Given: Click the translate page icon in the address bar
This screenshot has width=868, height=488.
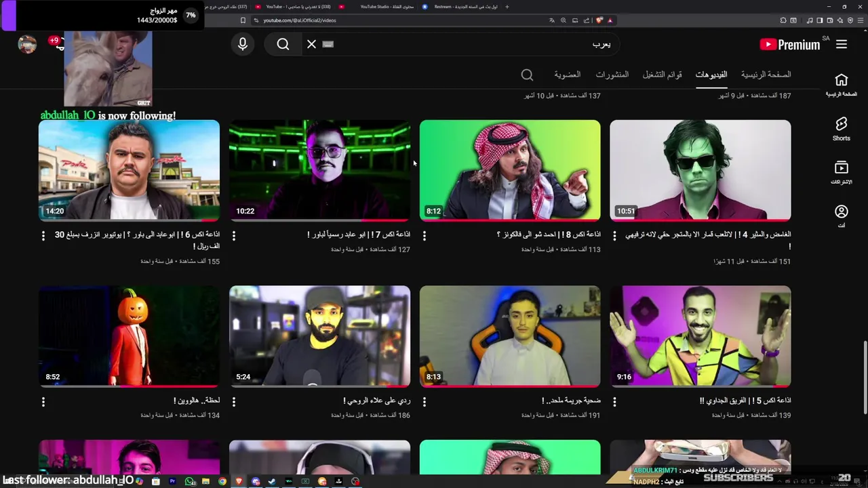Looking at the screenshot, I should click(x=552, y=20).
